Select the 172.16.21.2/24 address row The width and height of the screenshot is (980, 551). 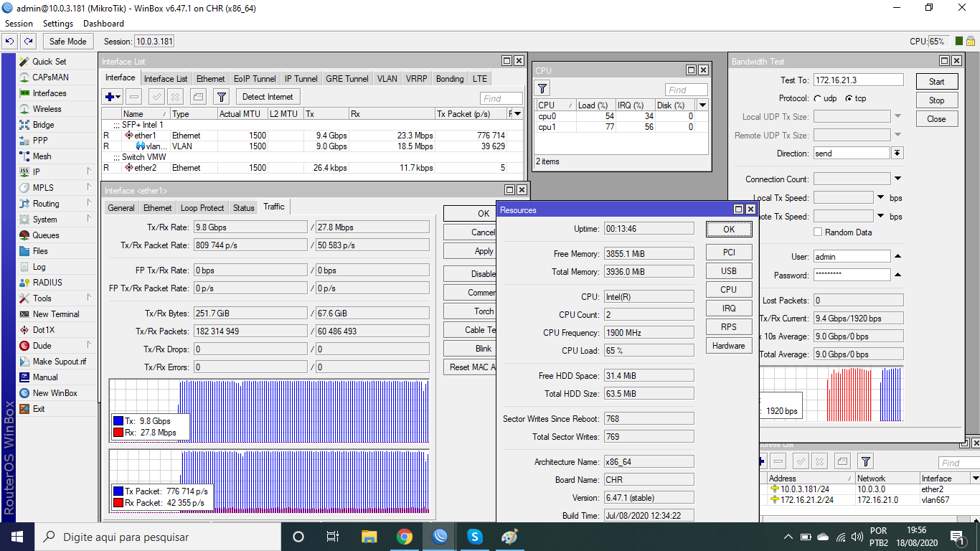tap(871, 500)
